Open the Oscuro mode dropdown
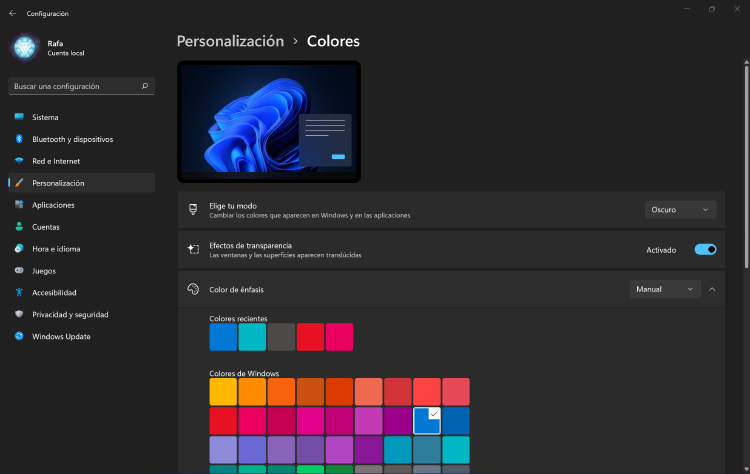Screen dimensions: 750x474 coord(680,209)
